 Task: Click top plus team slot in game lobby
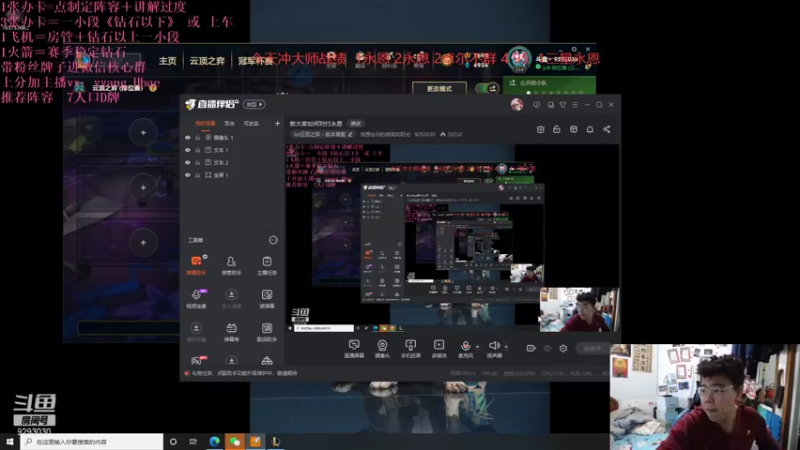pyautogui.click(x=143, y=133)
